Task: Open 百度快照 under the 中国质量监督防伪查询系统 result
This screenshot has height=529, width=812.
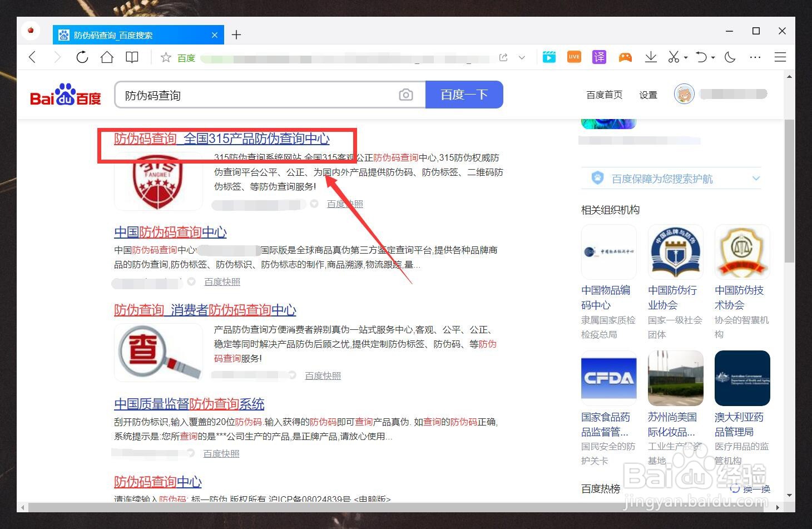Action: click(221, 454)
